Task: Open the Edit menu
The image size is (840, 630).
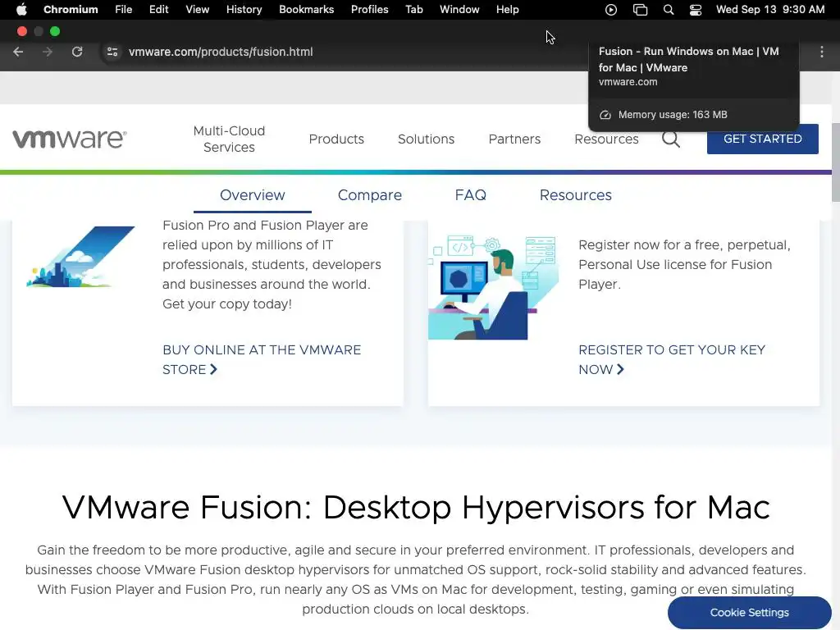Action: (158, 10)
